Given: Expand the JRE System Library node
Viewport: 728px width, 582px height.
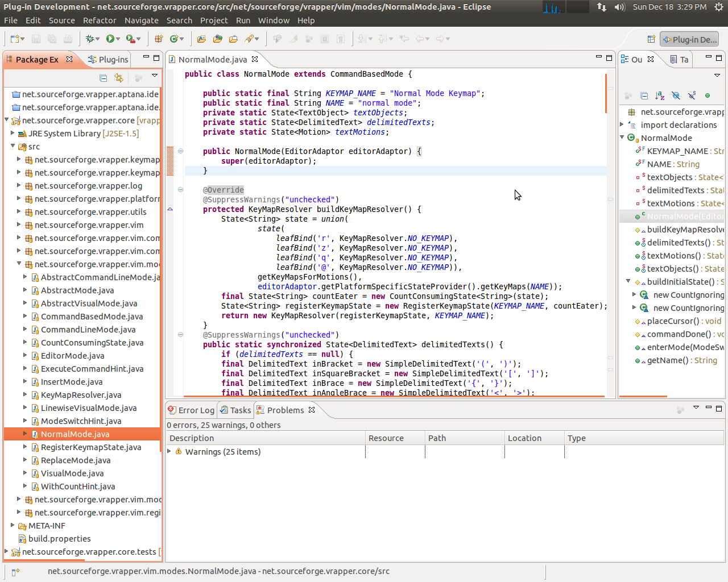Looking at the screenshot, I should (13, 134).
